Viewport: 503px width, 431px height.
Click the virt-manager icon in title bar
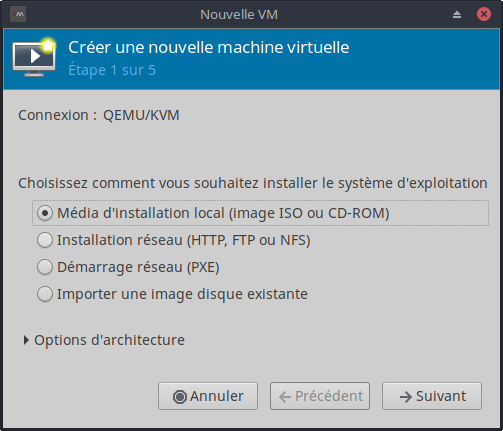[18, 14]
